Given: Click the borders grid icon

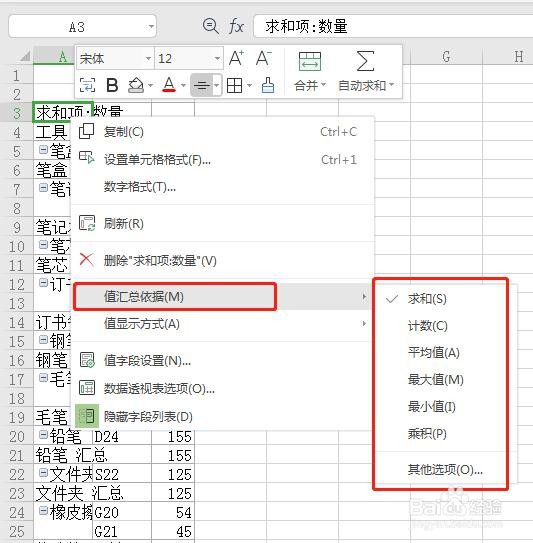Looking at the screenshot, I should point(234,85).
